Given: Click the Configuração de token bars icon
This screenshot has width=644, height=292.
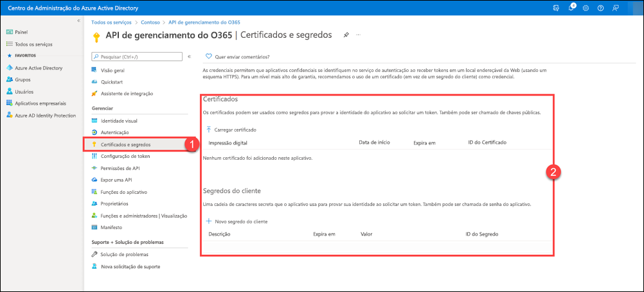Looking at the screenshot, I should (94, 156).
